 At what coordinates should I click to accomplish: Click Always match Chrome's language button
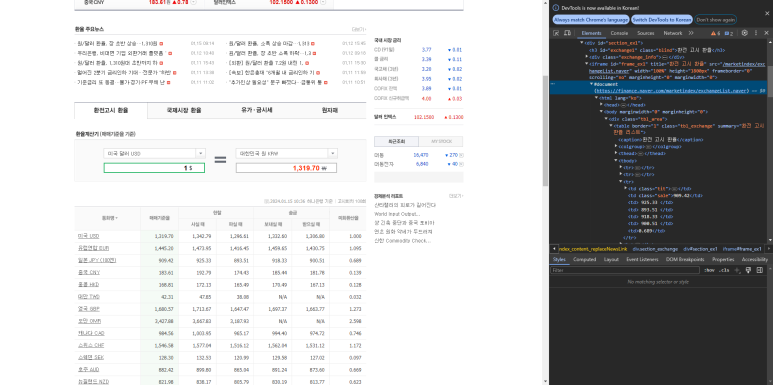[x=591, y=20]
